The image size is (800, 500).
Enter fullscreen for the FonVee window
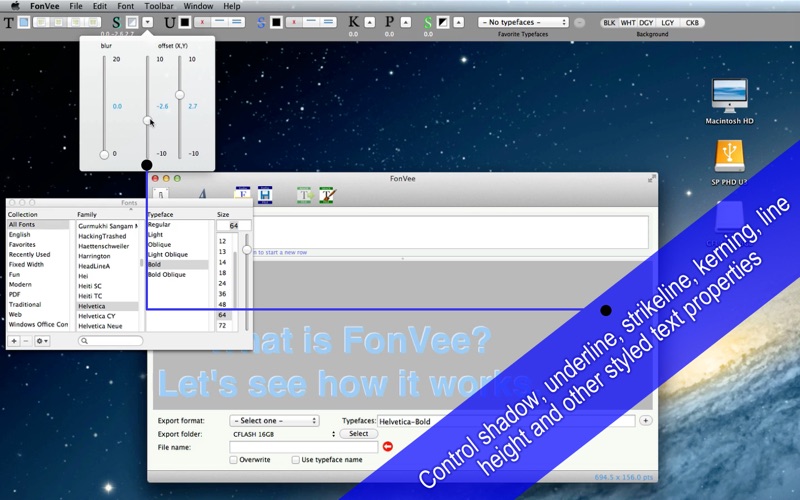pos(652,179)
